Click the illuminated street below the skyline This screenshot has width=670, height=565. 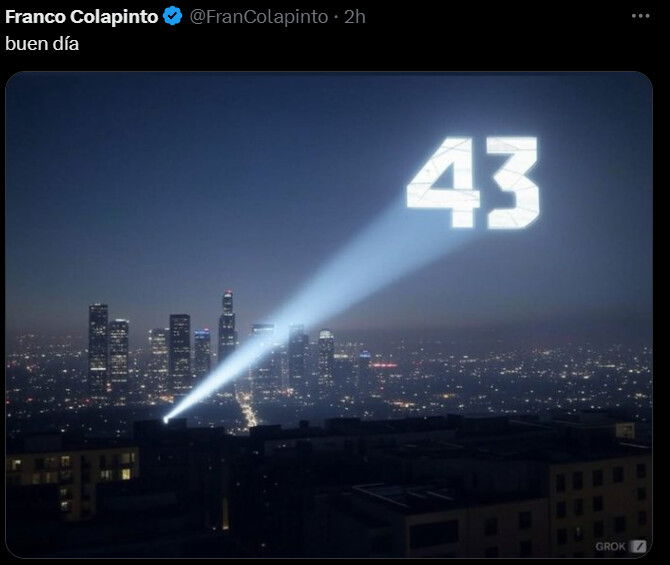tap(247, 410)
